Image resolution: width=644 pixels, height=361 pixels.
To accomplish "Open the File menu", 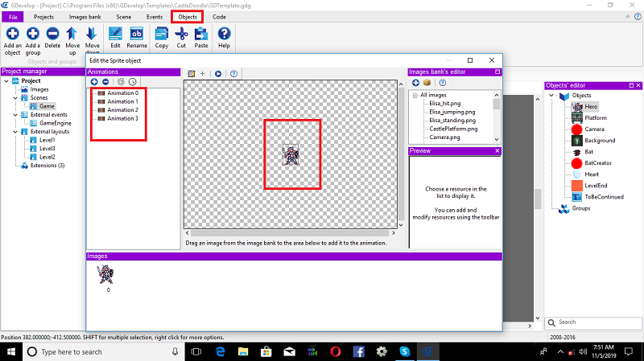I will 13,17.
